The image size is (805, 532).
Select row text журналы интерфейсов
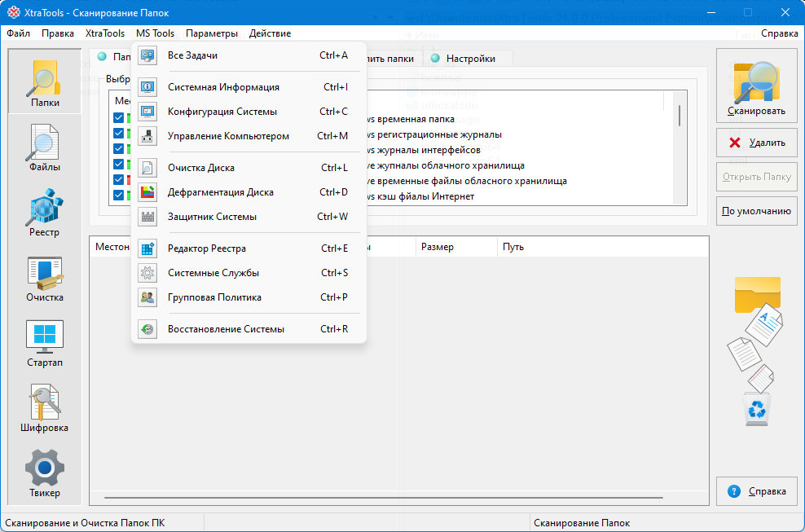pos(429,150)
